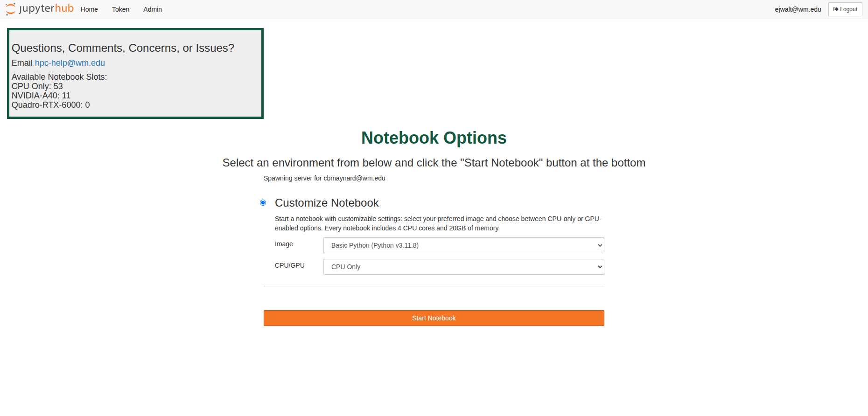This screenshot has height=416, width=868.
Task: Click the Image field label
Action: [x=284, y=244]
